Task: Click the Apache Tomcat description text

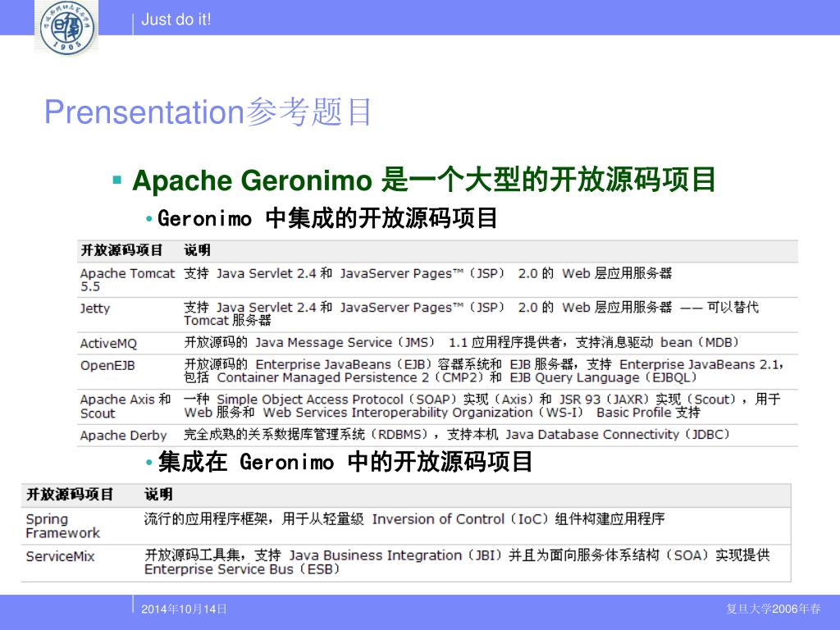Action: tap(428, 273)
